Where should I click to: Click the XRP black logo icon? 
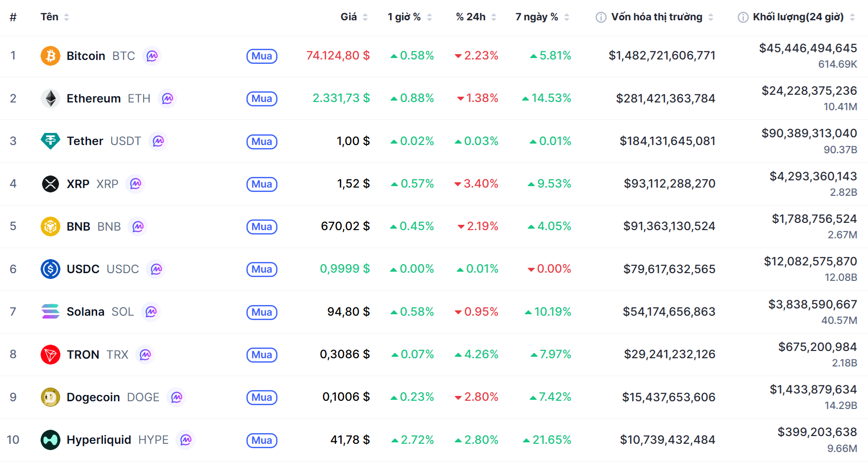[x=50, y=184]
